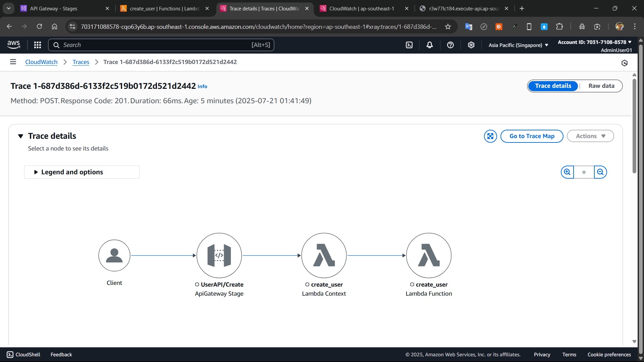Open the hexagon panel icon near breadcrumbs

pyautogui.click(x=625, y=63)
